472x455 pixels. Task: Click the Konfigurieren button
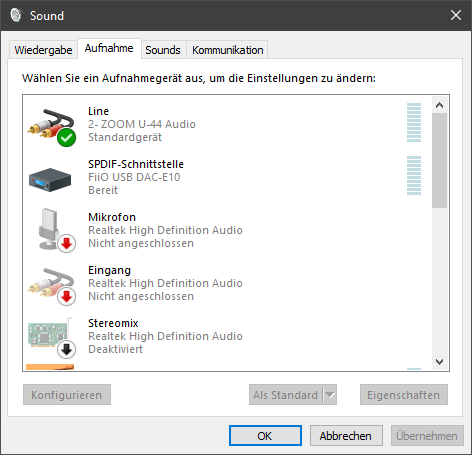[67, 395]
